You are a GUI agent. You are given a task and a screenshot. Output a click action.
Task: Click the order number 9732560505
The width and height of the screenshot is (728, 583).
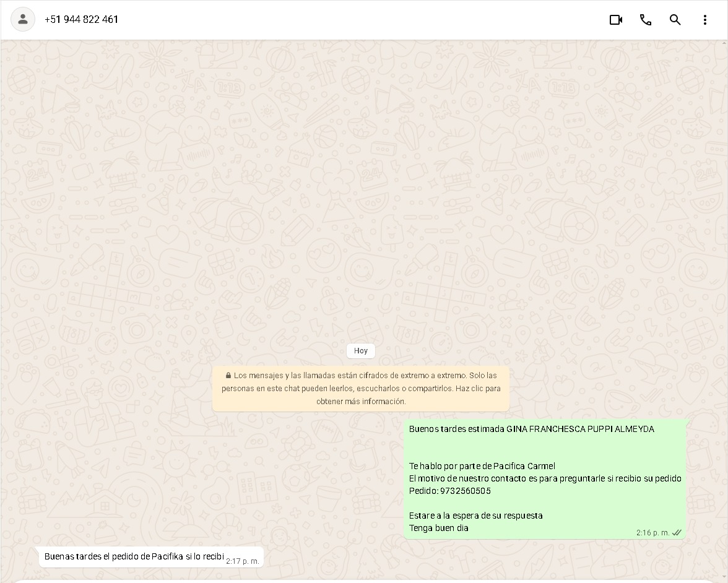(465, 491)
